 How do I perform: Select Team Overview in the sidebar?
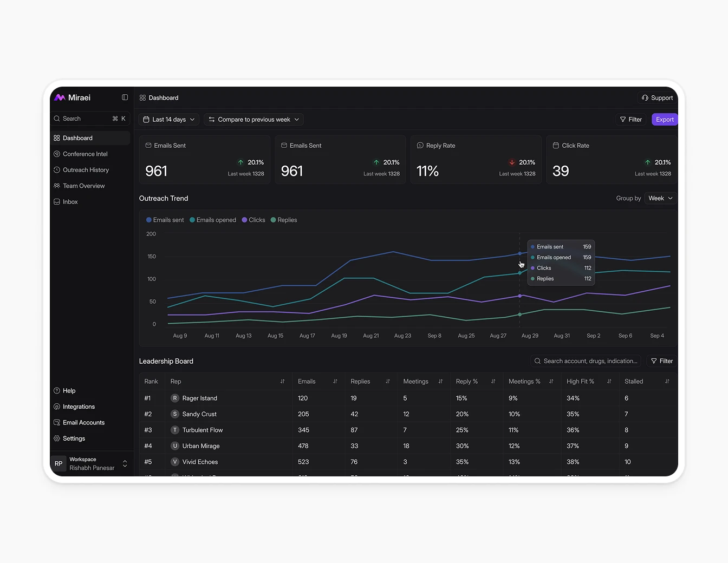[83, 186]
